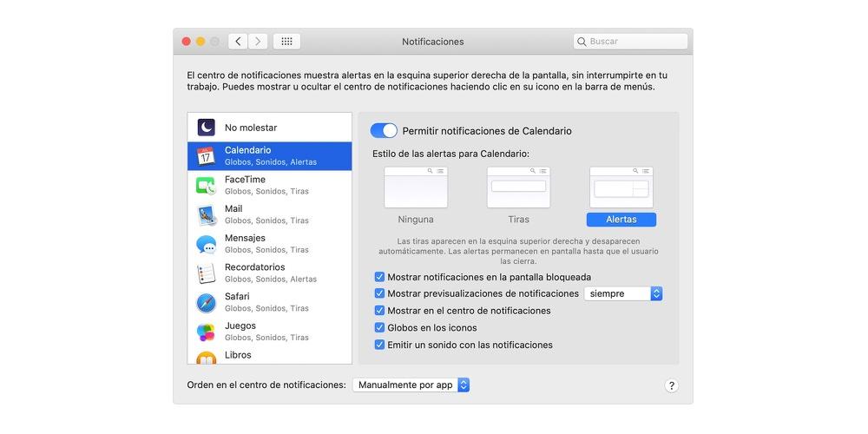Go back with the left arrow button
868x434 pixels.
[238, 42]
